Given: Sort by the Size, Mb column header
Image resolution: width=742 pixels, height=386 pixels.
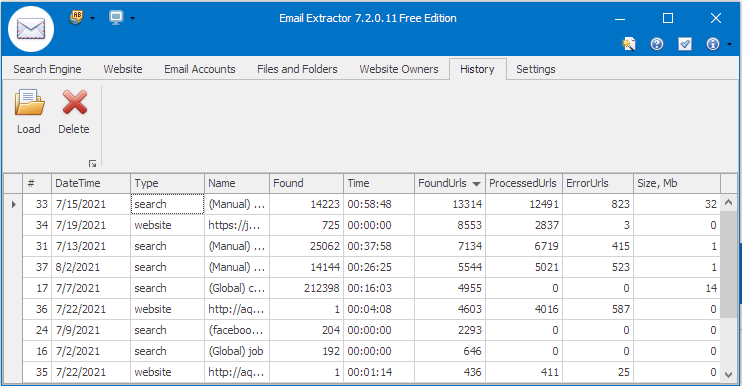Looking at the screenshot, I should [677, 183].
